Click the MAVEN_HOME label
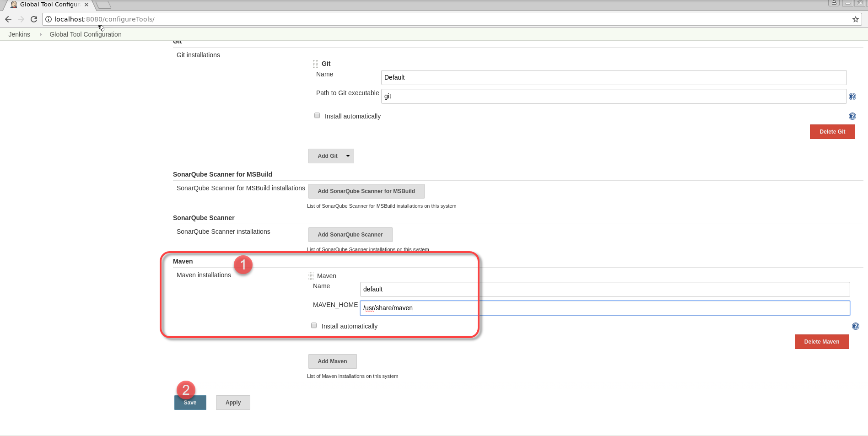The width and height of the screenshot is (868, 436). tap(335, 305)
